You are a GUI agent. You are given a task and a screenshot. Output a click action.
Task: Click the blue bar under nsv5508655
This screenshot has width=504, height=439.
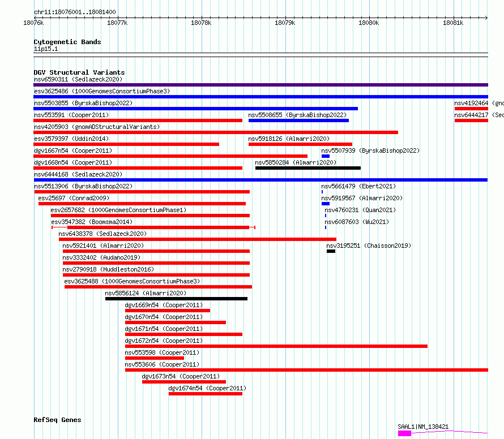click(x=298, y=120)
